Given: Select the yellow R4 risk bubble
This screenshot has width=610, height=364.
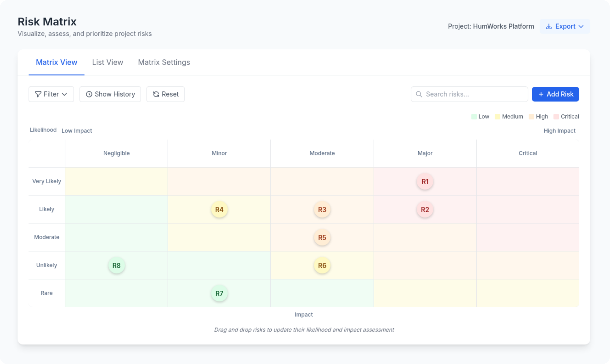Looking at the screenshot, I should (x=219, y=210).
